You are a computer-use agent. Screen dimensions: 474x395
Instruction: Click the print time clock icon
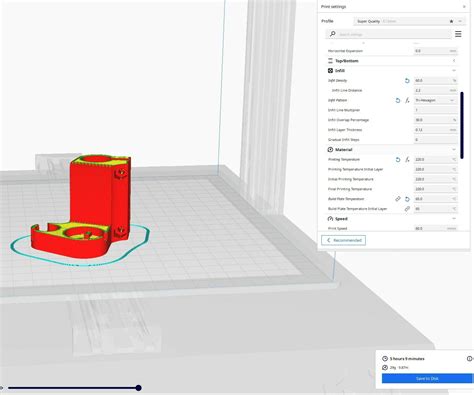tap(385, 359)
